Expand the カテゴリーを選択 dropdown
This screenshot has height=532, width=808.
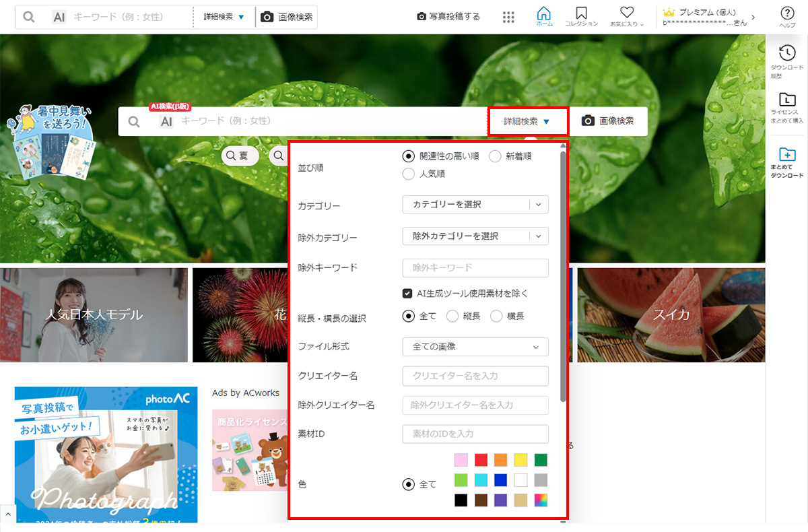(475, 204)
